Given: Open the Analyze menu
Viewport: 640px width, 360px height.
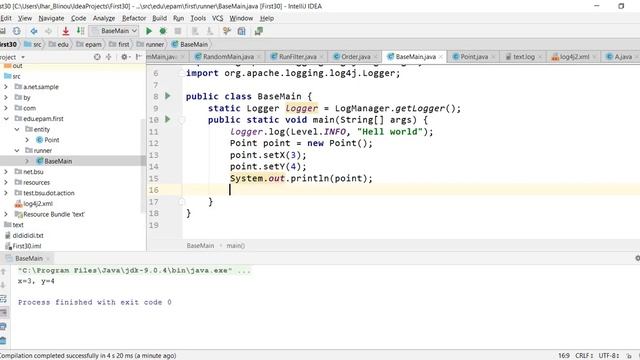Looking at the screenshot, I should pyautogui.click(x=104, y=18).
